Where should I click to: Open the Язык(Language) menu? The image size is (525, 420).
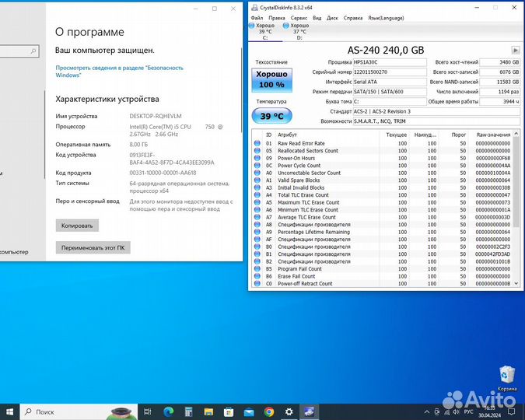pyautogui.click(x=386, y=17)
